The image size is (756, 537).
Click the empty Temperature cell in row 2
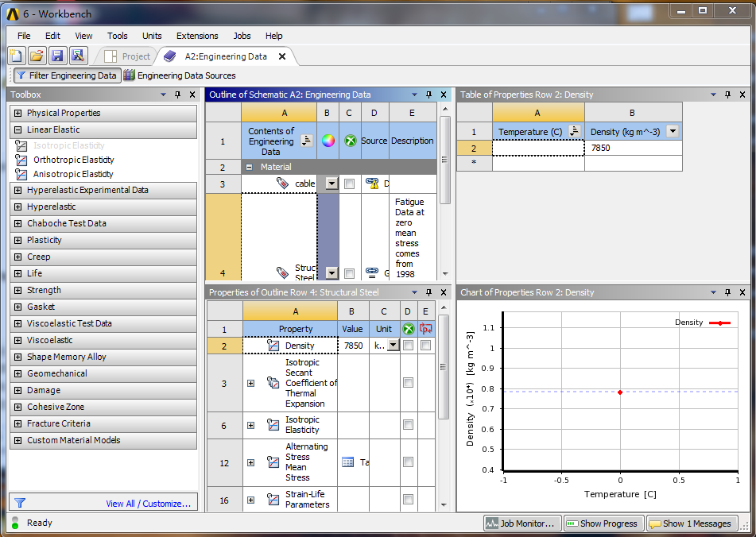coord(538,148)
